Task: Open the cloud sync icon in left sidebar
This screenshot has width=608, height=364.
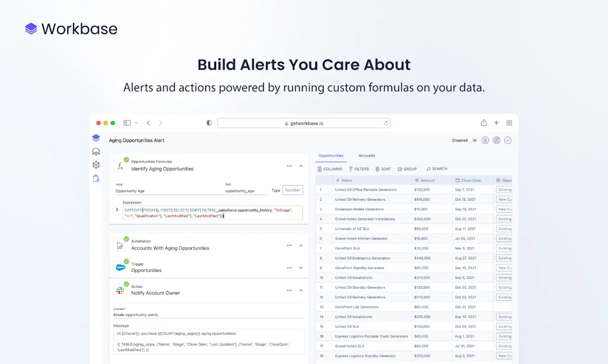Action: pos(96,151)
